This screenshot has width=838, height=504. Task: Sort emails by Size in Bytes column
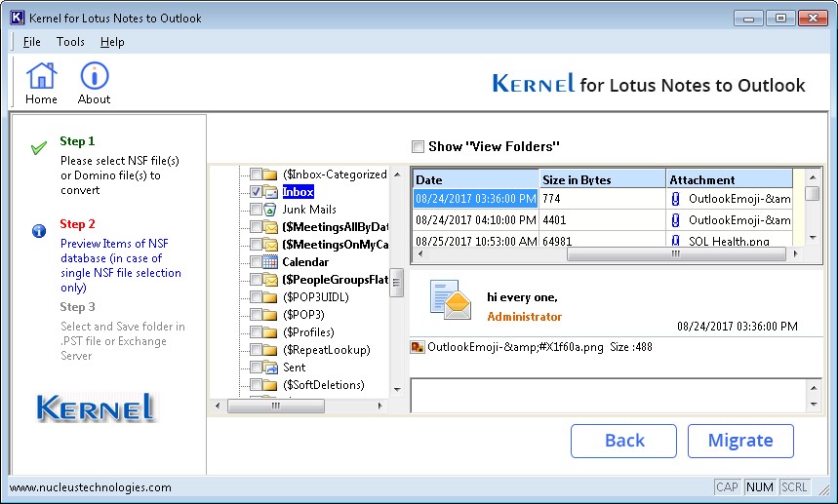tap(602, 179)
